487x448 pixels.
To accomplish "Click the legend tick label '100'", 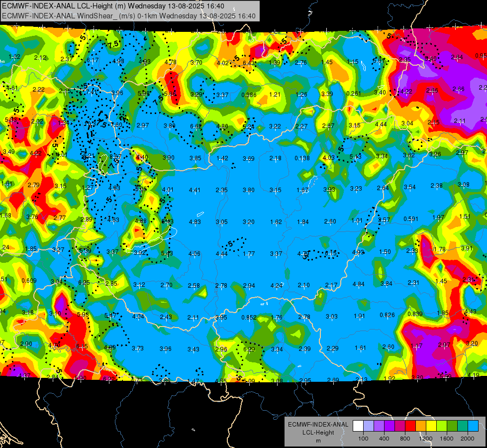I will pos(363,439).
